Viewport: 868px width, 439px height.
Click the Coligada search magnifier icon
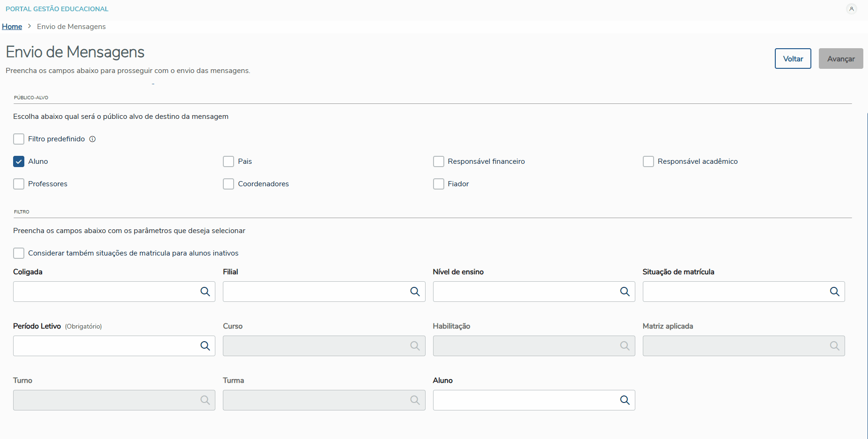pyautogui.click(x=205, y=292)
